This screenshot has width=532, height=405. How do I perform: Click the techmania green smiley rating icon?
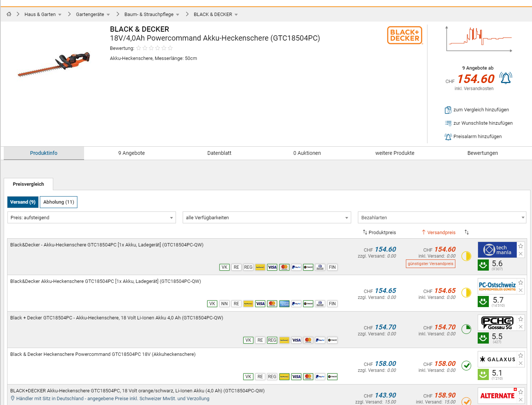tap(483, 265)
